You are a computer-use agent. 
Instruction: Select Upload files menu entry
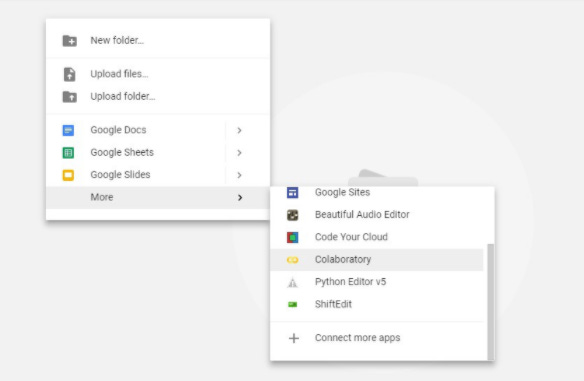[x=158, y=74]
